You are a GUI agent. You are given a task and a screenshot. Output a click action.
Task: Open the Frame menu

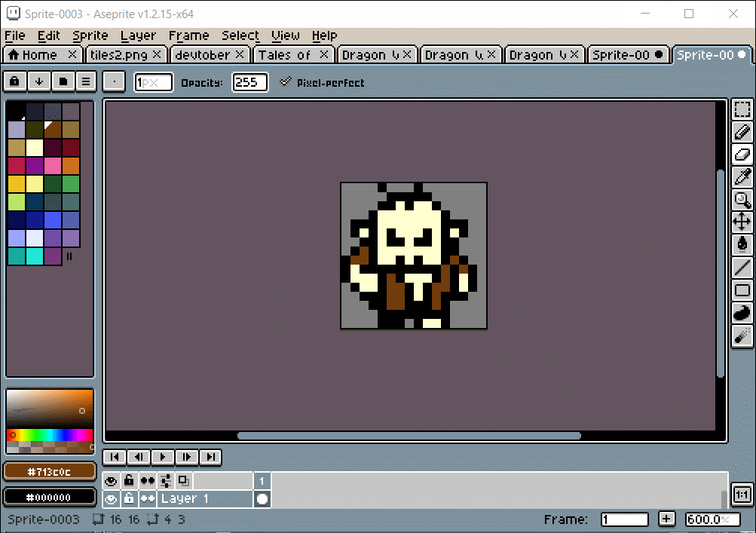tap(188, 35)
